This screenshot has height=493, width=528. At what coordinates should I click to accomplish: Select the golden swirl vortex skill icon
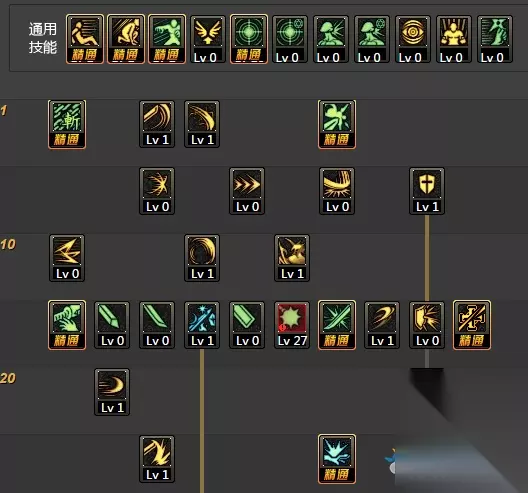click(x=202, y=258)
